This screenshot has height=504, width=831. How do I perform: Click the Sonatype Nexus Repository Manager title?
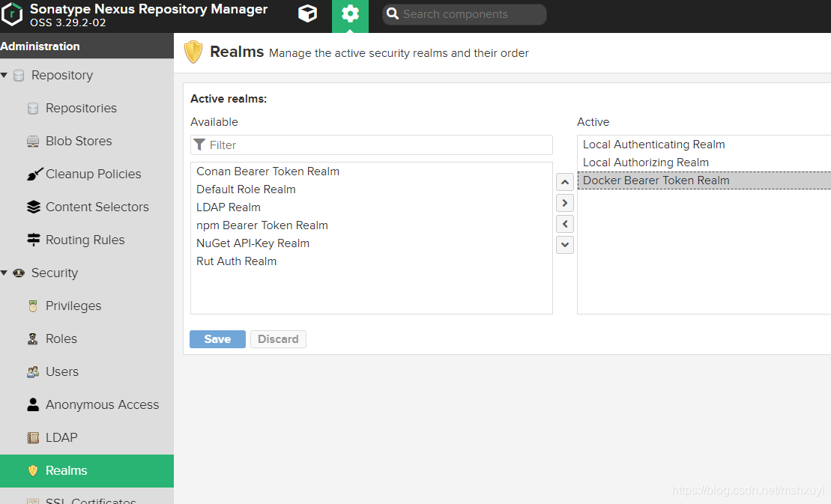click(149, 9)
